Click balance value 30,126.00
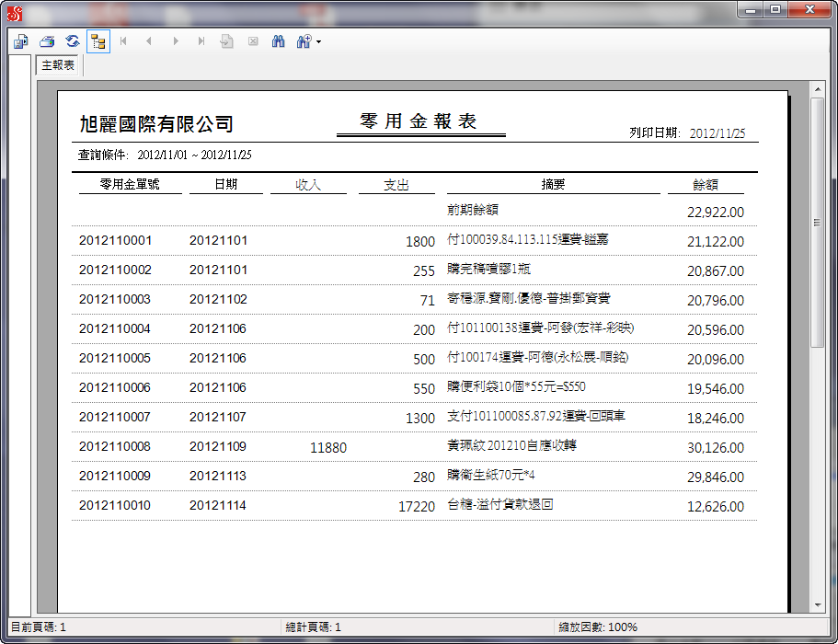The width and height of the screenshot is (838, 644). tap(716, 448)
